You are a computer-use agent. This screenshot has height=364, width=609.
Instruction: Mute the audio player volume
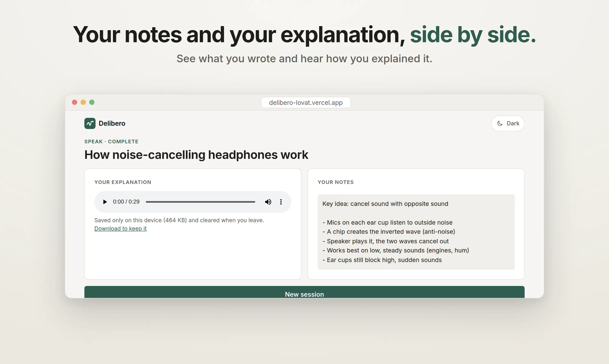(268, 202)
